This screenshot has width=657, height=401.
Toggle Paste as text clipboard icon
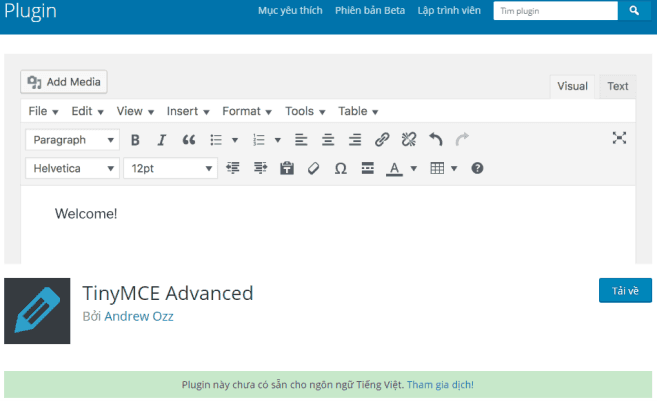287,168
